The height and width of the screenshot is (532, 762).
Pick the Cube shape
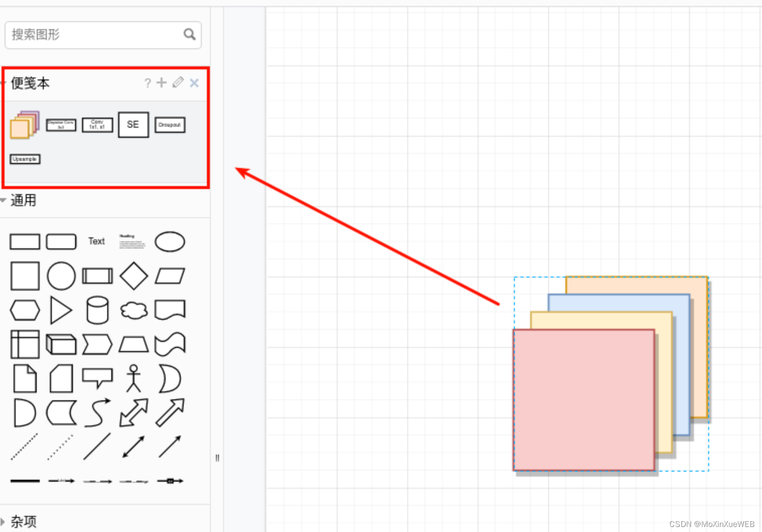(x=61, y=344)
